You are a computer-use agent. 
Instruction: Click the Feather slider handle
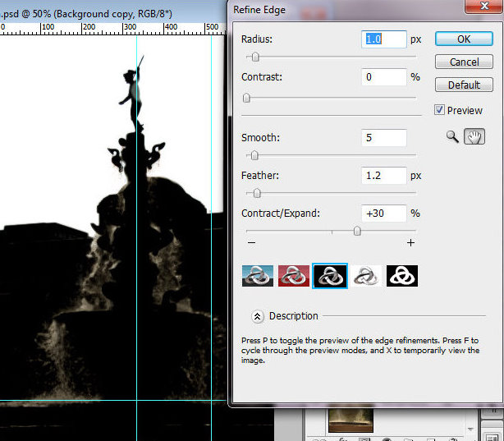(257, 193)
